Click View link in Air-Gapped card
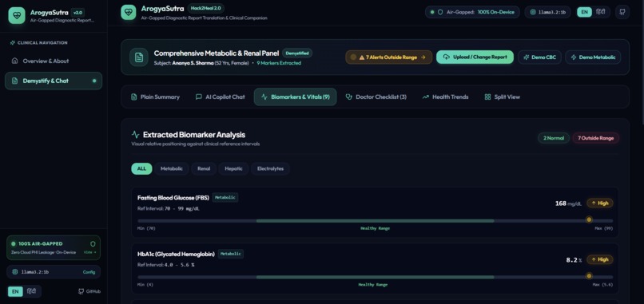The width and height of the screenshot is (644, 304). pos(90,252)
